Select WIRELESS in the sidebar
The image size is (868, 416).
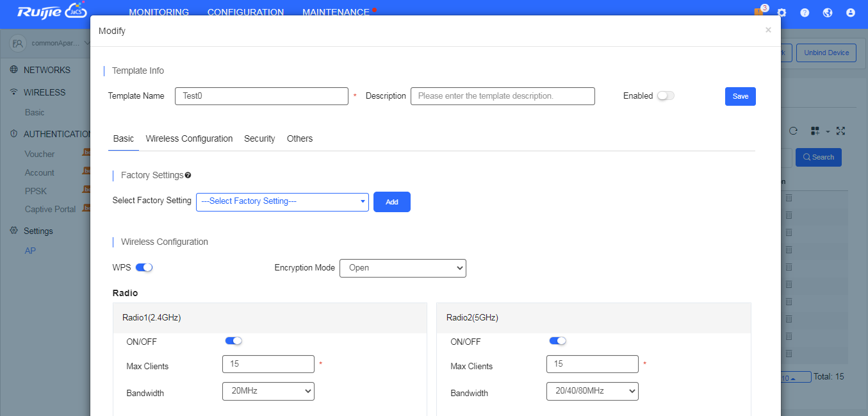(45, 92)
